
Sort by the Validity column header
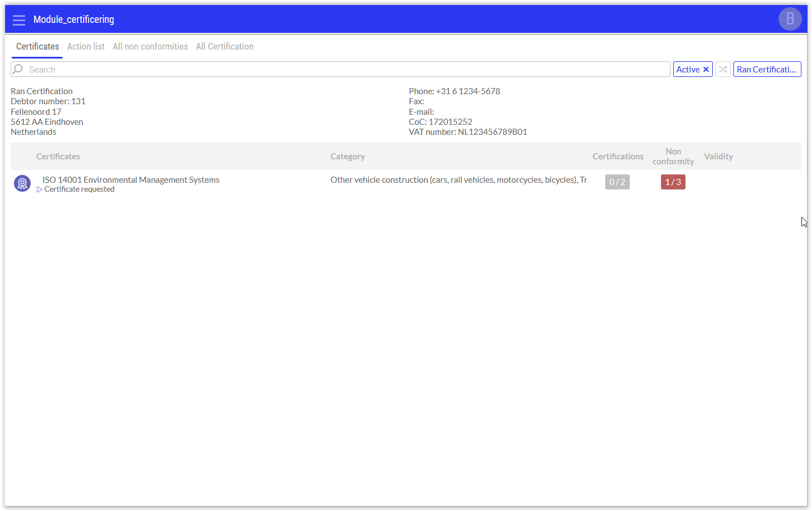[718, 157]
